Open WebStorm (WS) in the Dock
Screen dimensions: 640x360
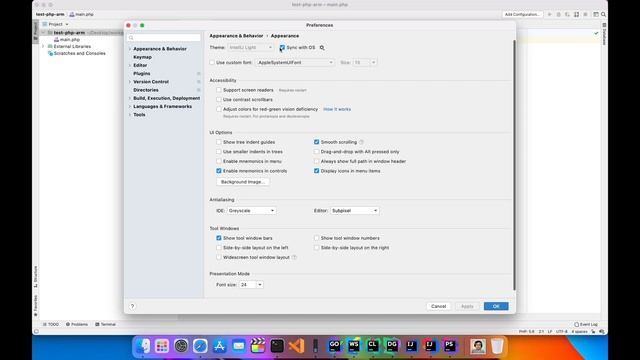[353, 346]
